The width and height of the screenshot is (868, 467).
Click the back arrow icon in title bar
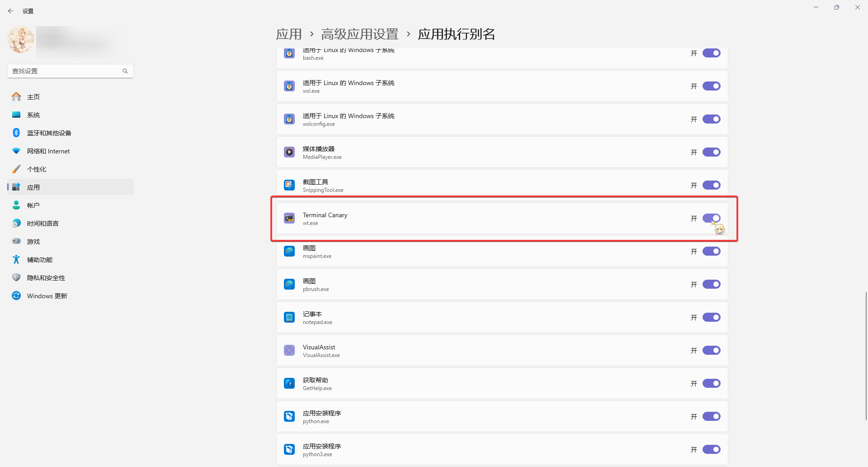11,11
